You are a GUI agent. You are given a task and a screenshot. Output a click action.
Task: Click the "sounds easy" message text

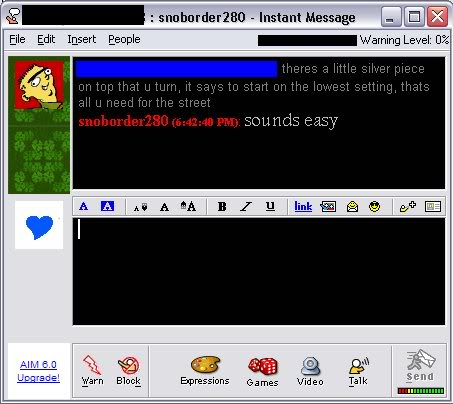[291, 121]
